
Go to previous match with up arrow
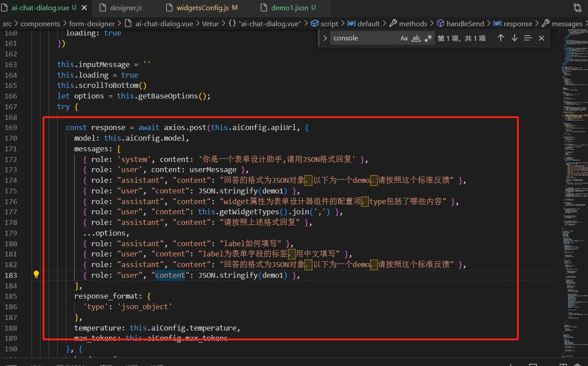501,38
